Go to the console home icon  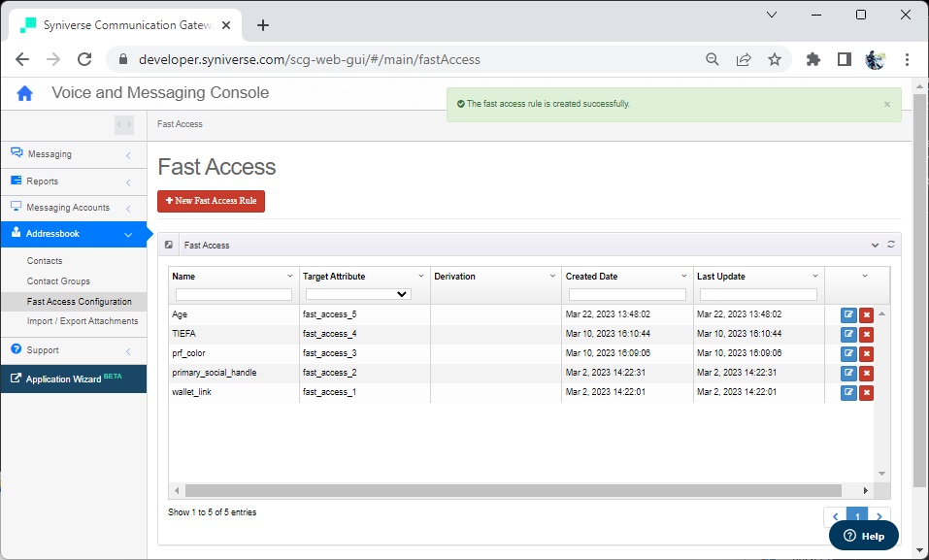tap(25, 93)
